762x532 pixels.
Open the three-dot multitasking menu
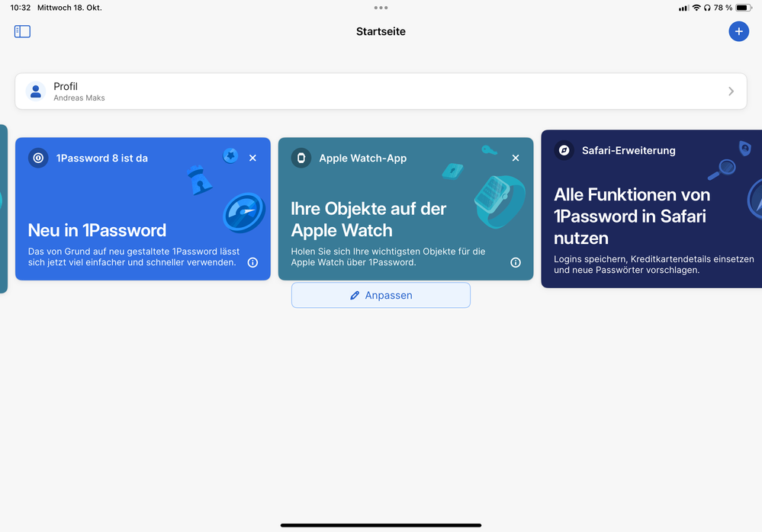point(381,8)
